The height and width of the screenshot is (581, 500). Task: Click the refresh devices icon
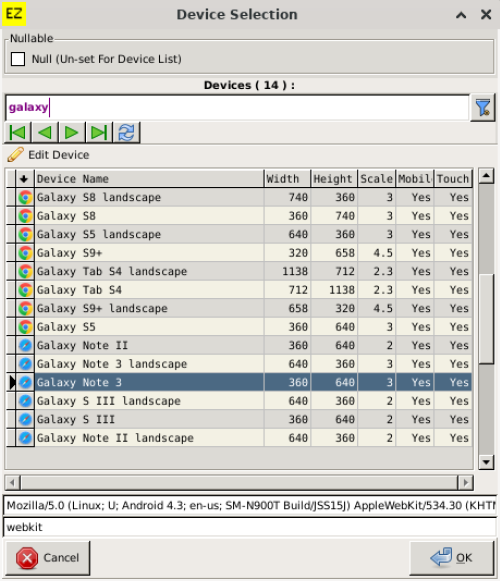pos(126,132)
